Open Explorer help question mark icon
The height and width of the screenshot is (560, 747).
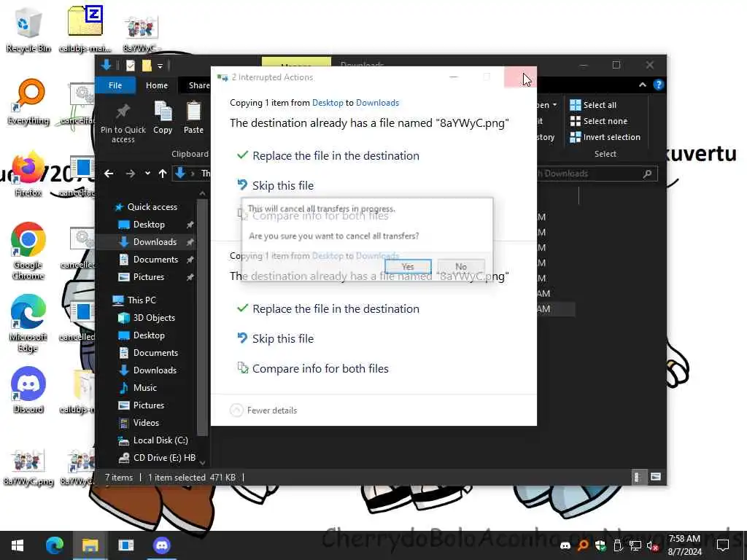pyautogui.click(x=659, y=85)
